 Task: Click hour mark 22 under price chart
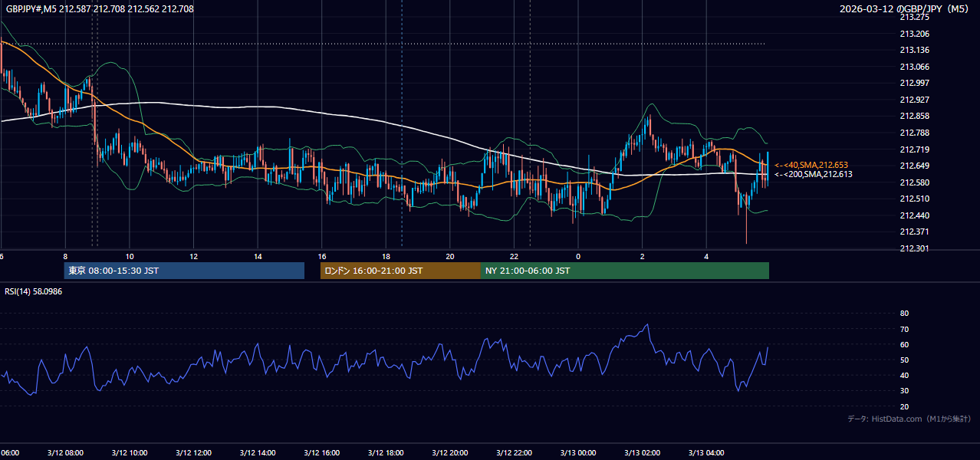tap(514, 256)
